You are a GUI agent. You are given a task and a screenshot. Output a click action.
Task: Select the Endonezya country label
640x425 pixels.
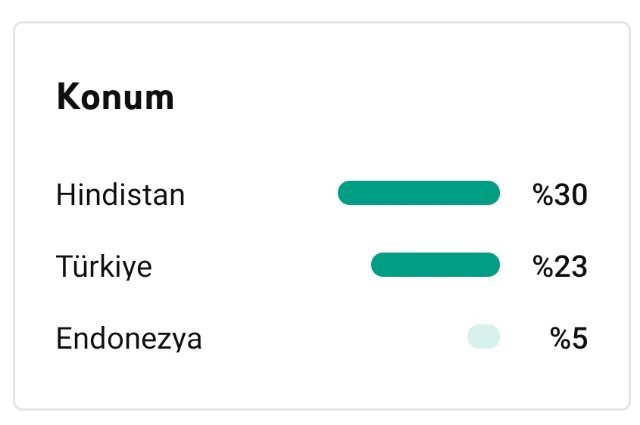pyautogui.click(x=129, y=338)
